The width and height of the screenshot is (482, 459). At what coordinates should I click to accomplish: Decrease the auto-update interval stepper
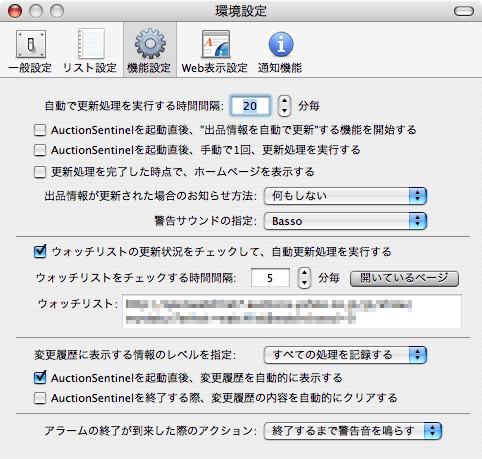click(x=284, y=111)
